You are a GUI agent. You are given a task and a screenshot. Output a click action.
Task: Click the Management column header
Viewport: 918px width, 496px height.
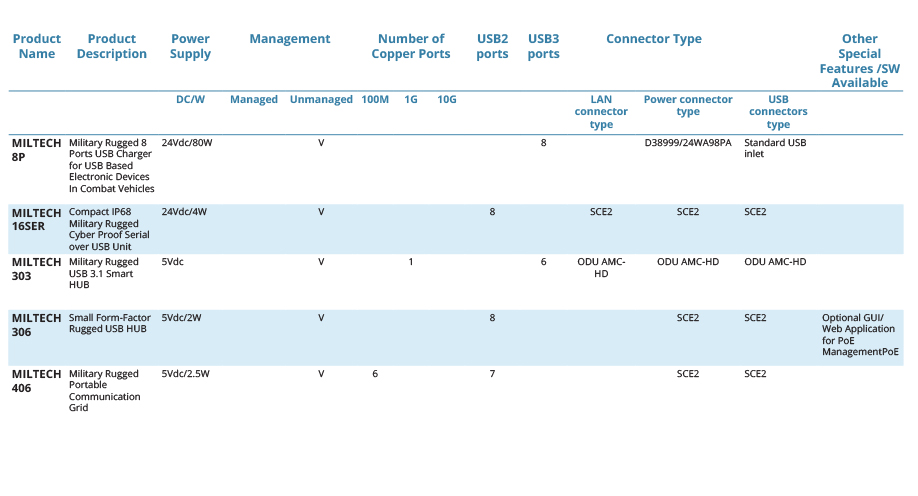pyautogui.click(x=290, y=39)
